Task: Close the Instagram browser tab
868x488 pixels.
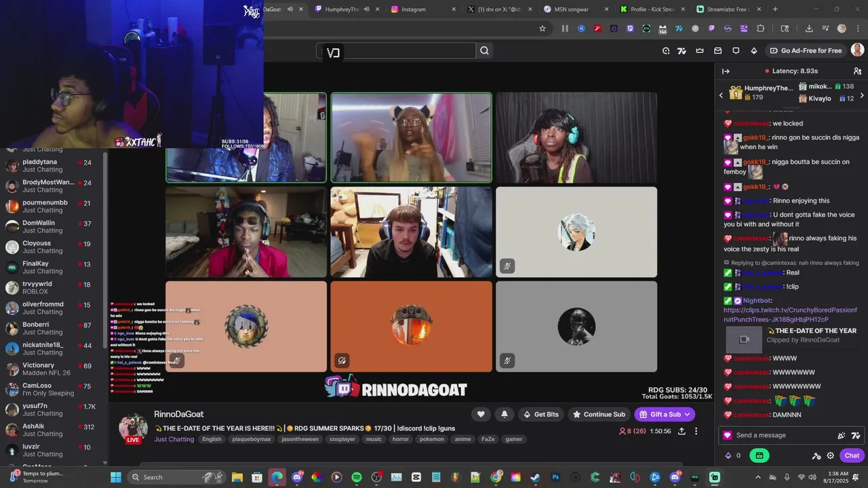Action: [452, 9]
